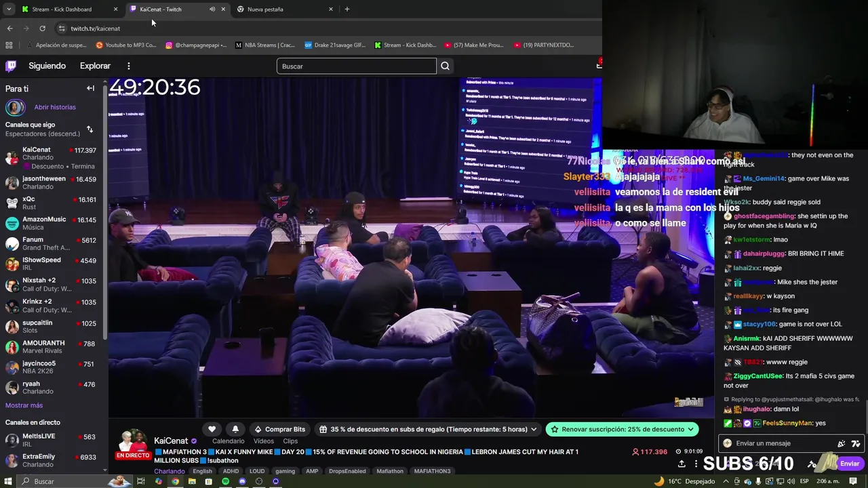Change followed channels sort order

[x=90, y=129]
